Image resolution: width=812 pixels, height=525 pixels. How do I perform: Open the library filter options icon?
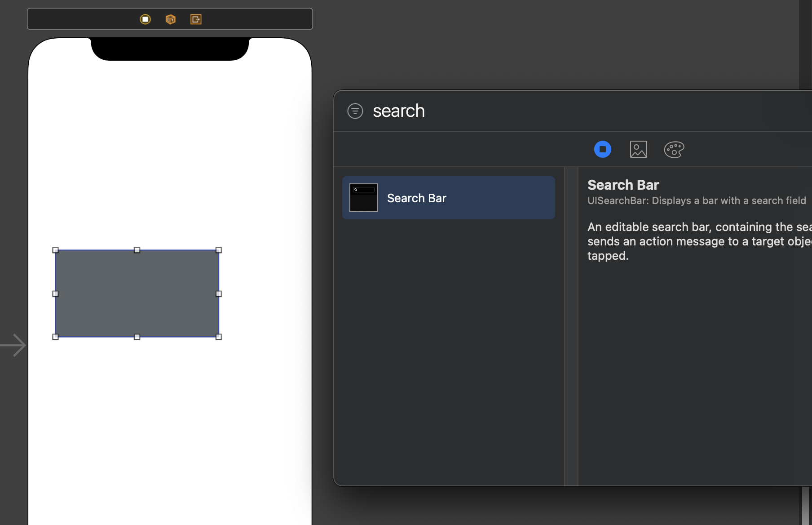click(x=355, y=111)
